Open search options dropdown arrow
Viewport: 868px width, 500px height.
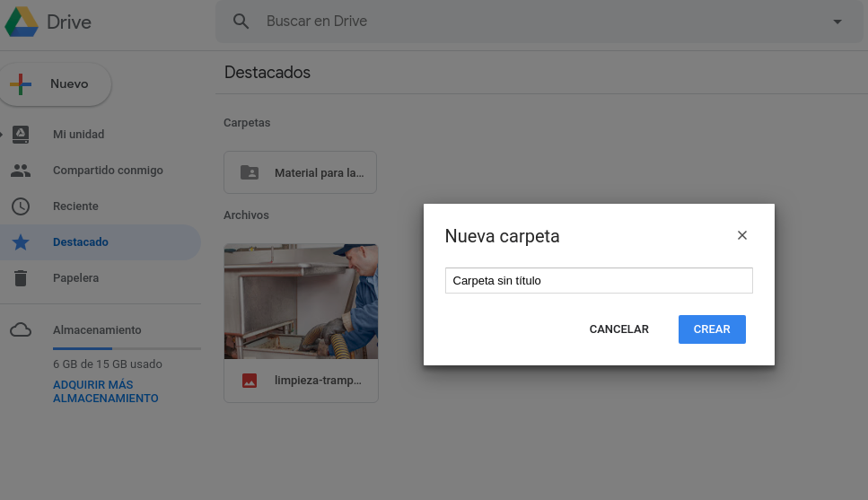click(837, 22)
